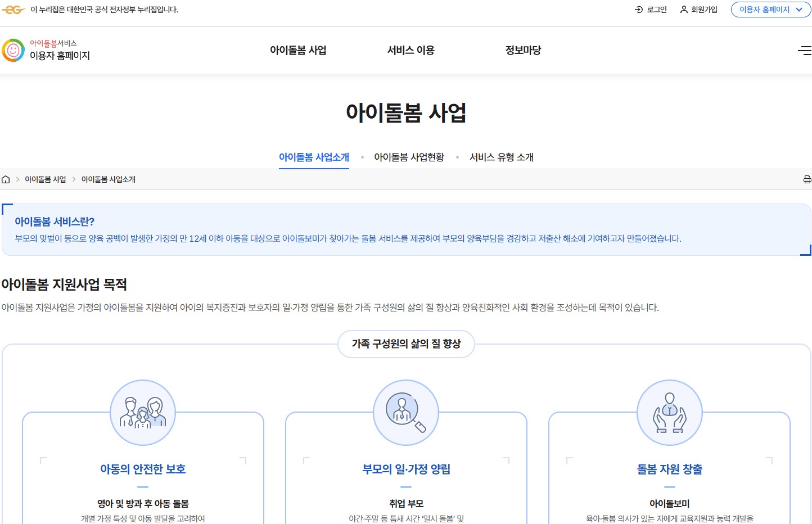This screenshot has height=524, width=812.
Task: Click the caring hands icon above 돌봄 자원 창출
Action: pos(669,412)
